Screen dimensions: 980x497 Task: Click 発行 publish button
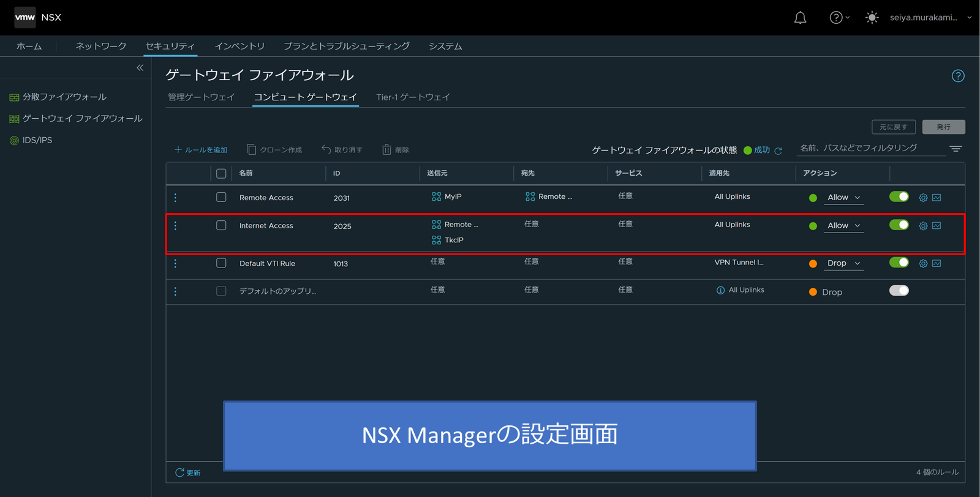click(x=944, y=127)
